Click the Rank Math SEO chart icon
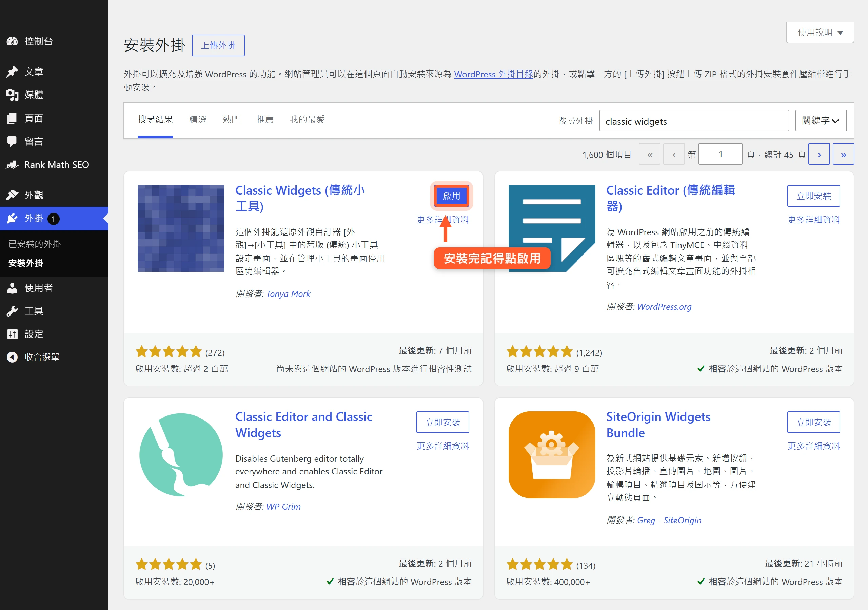This screenshot has width=868, height=610. coord(12,165)
